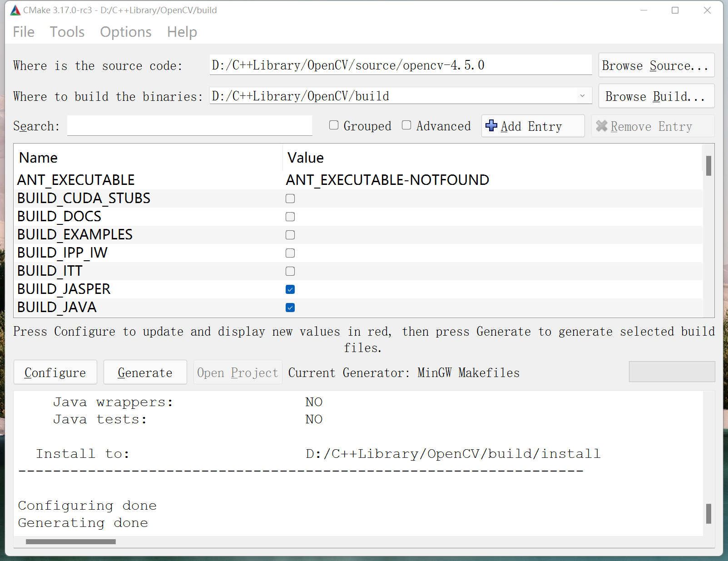728x561 pixels.
Task: Click 'Current Generator: MinGW Makefiles' text
Action: [404, 373]
